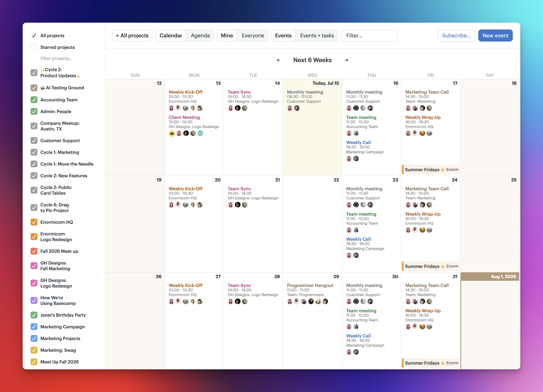Image resolution: width=543 pixels, height=392 pixels.
Task: Toggle How We're Using Basecamp checkbox
Action: pyautogui.click(x=34, y=300)
